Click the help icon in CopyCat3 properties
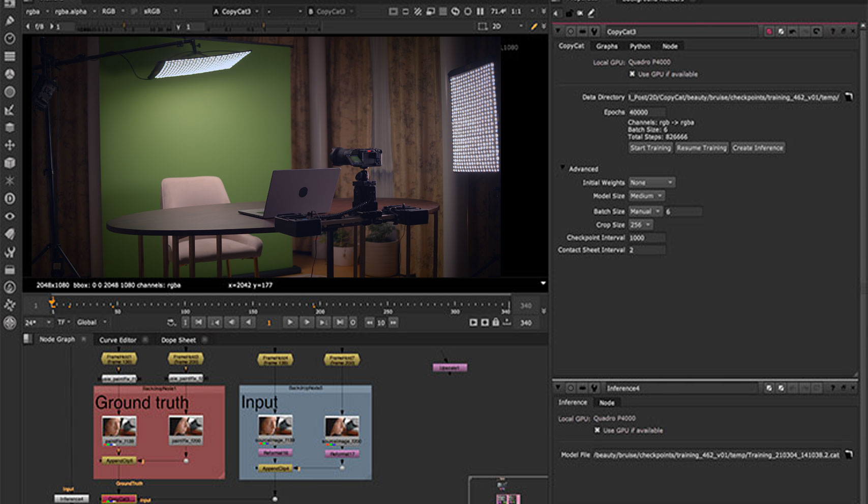Viewport: 868px width, 504px height. 832,31
